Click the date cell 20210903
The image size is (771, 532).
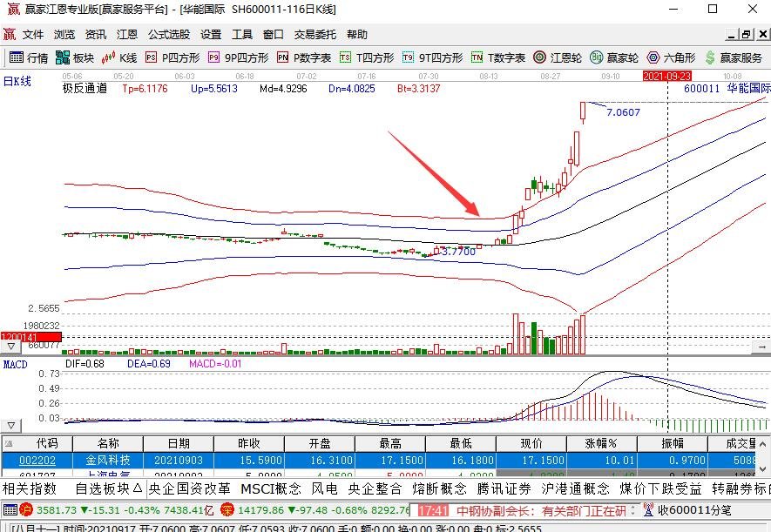(179, 461)
